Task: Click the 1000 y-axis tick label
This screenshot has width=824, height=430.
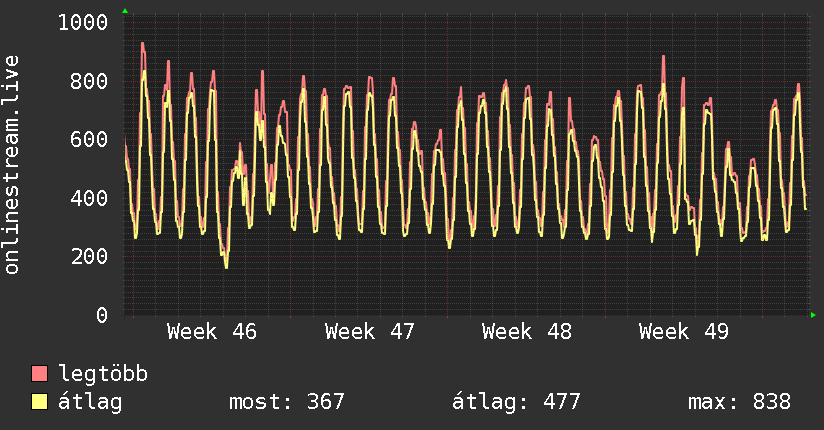Action: 83,23
